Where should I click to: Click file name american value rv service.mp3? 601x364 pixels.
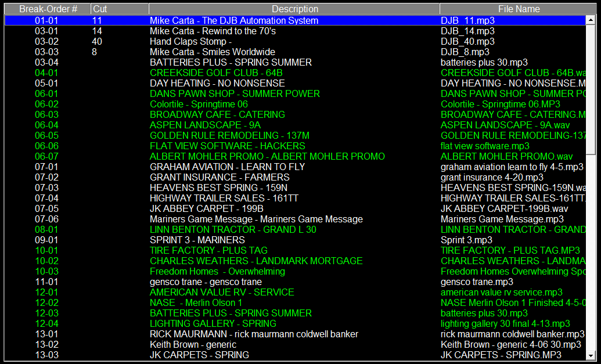(x=501, y=292)
